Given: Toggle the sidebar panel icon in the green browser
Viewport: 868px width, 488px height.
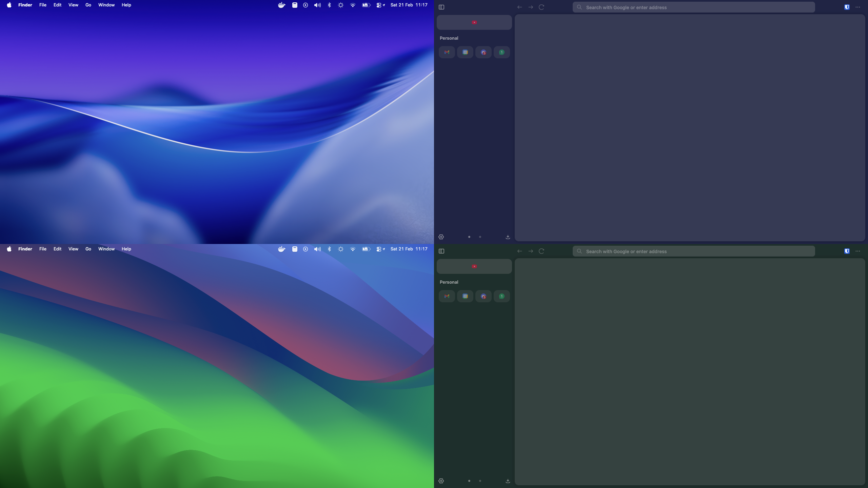Looking at the screenshot, I should pyautogui.click(x=441, y=251).
